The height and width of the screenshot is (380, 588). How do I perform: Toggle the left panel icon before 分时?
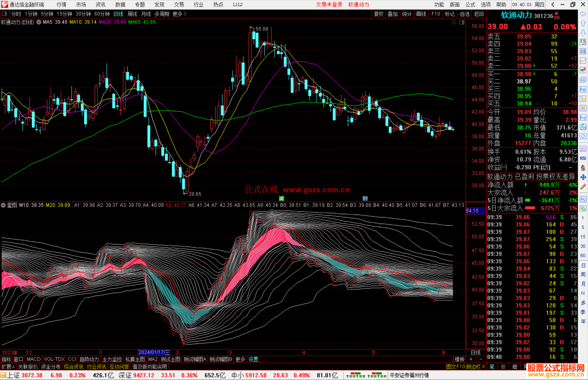point(5,14)
